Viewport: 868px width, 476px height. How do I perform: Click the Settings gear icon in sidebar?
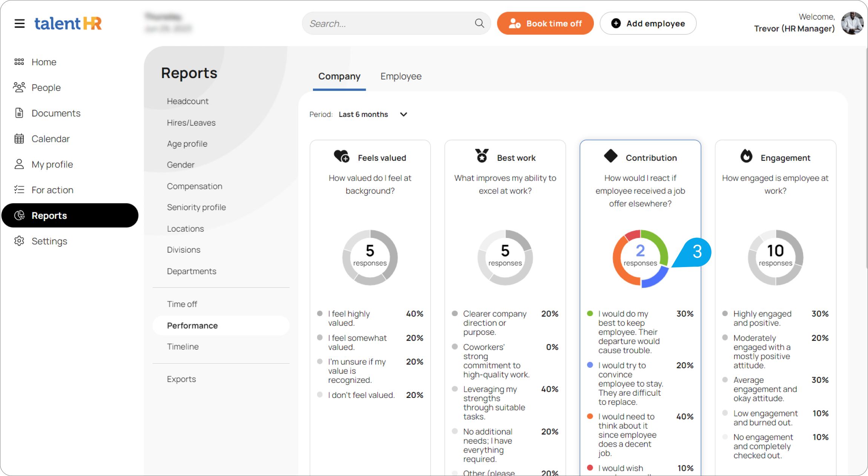pyautogui.click(x=19, y=241)
